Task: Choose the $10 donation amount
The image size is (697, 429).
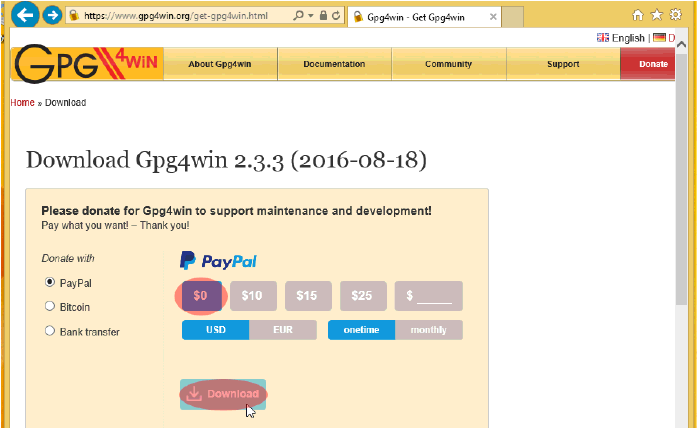Action: click(253, 296)
